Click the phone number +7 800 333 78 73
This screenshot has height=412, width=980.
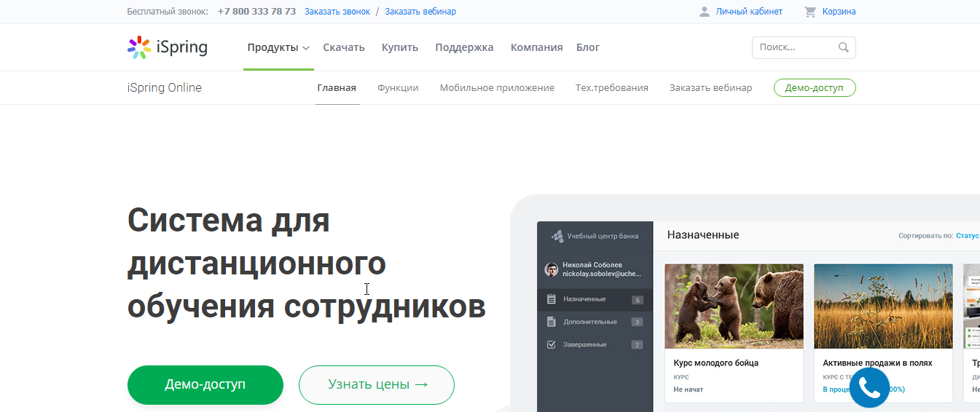pos(256,12)
